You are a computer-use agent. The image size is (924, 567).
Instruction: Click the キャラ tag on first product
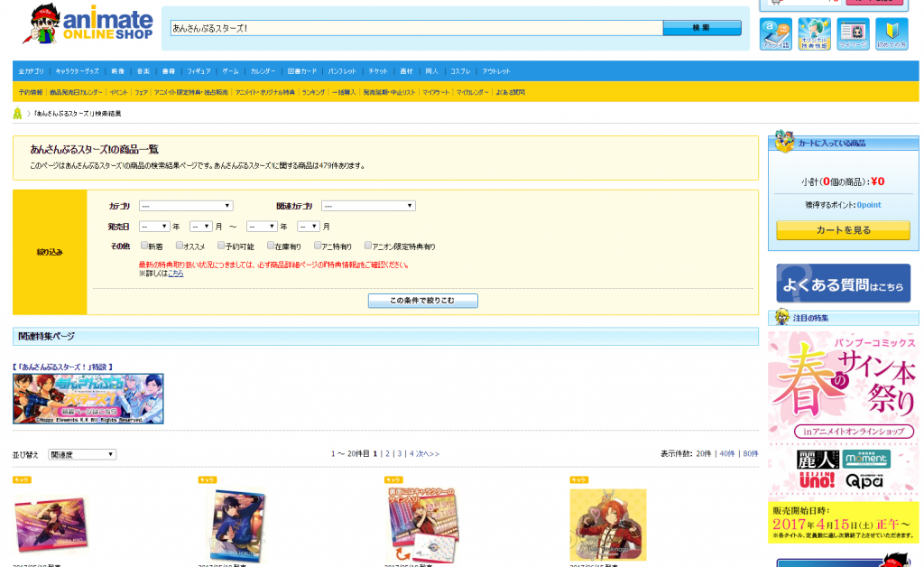coord(22,479)
